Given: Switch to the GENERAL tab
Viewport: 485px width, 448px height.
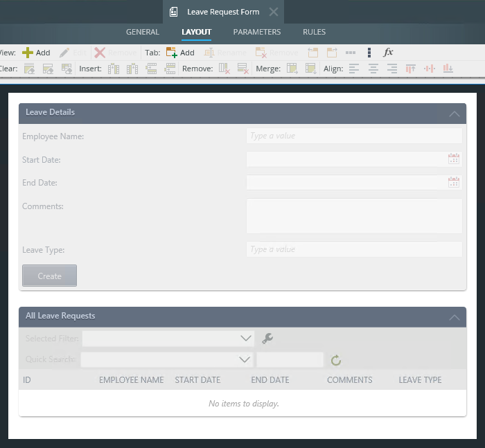Looking at the screenshot, I should (x=143, y=32).
